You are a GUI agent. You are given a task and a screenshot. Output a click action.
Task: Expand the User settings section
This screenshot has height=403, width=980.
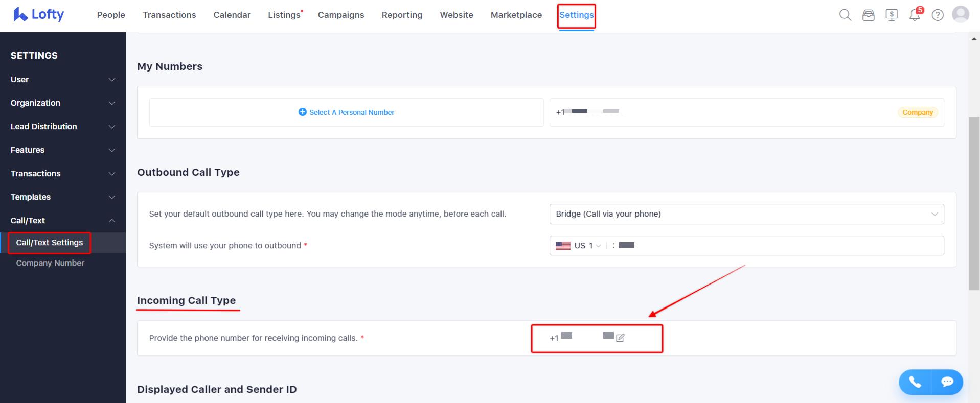coord(62,80)
